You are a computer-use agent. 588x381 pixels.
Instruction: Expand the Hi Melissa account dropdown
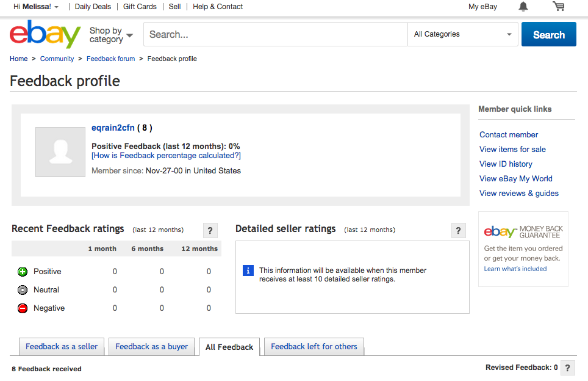pos(36,7)
